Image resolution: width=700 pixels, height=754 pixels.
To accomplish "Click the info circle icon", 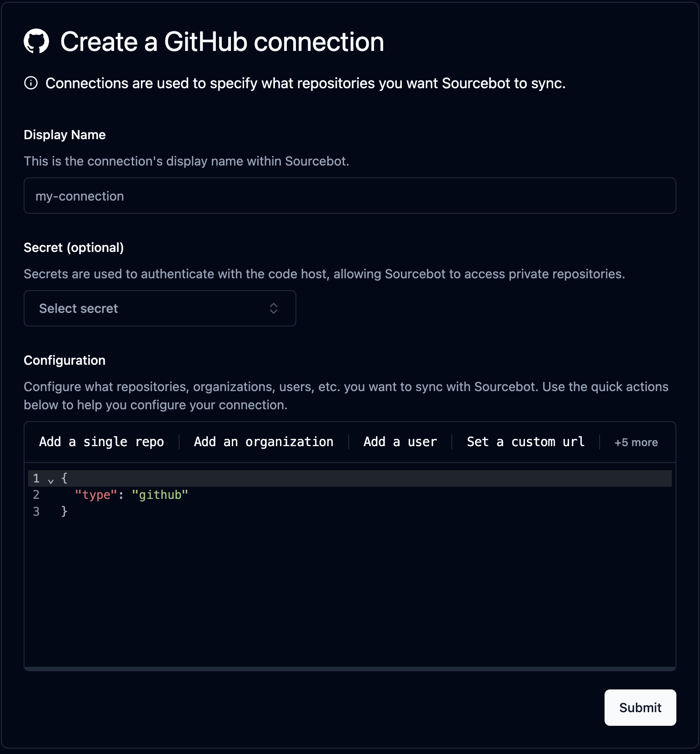I will click(31, 83).
